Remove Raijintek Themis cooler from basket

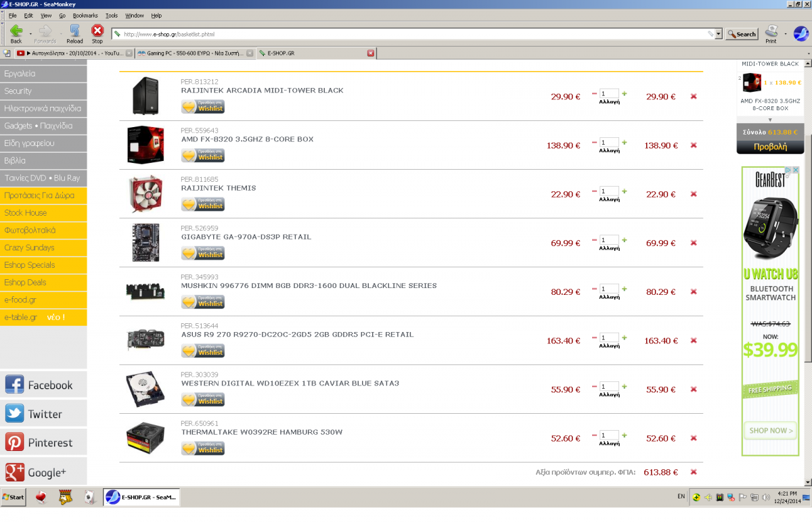coord(694,194)
